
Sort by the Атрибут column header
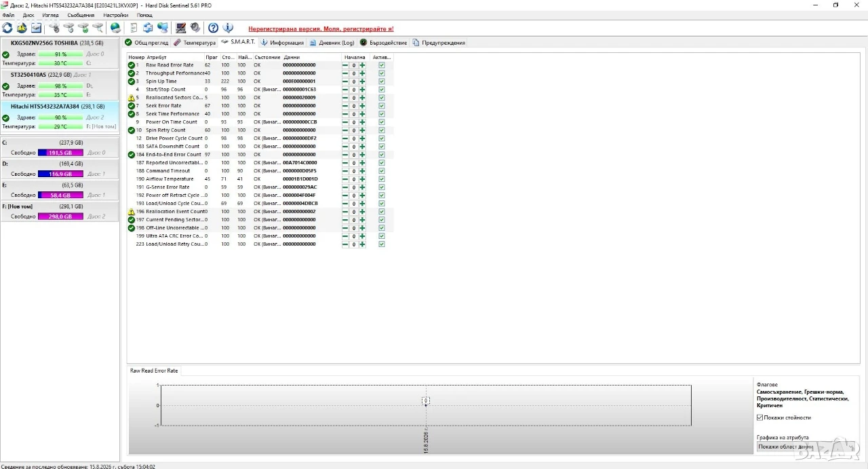(x=174, y=57)
